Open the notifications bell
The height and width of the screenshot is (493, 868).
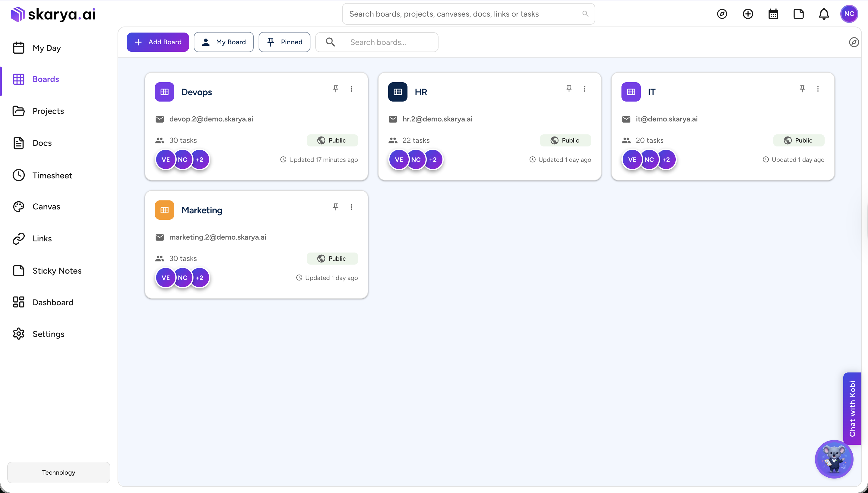pyautogui.click(x=824, y=14)
